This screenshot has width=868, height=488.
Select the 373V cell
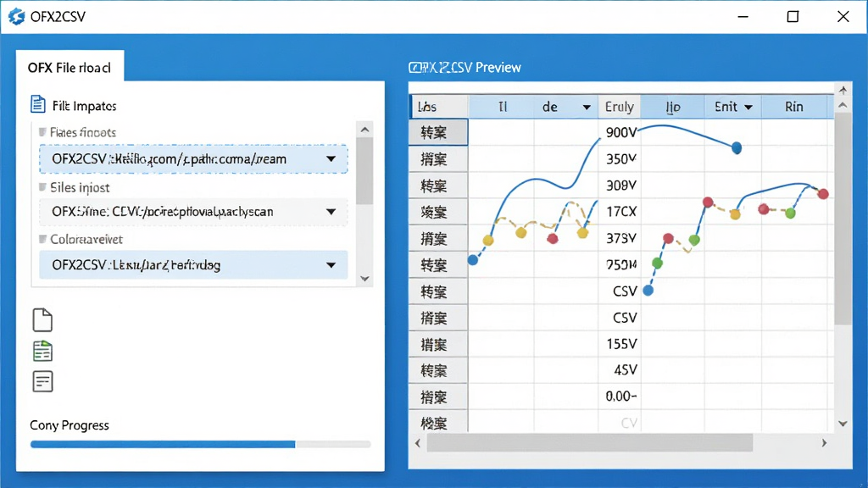pos(619,238)
